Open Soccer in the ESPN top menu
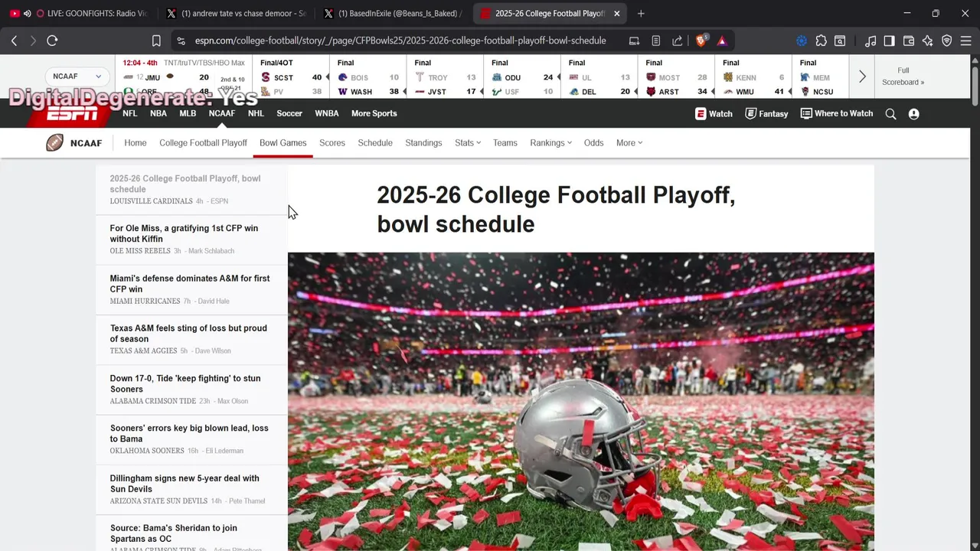 pos(289,113)
